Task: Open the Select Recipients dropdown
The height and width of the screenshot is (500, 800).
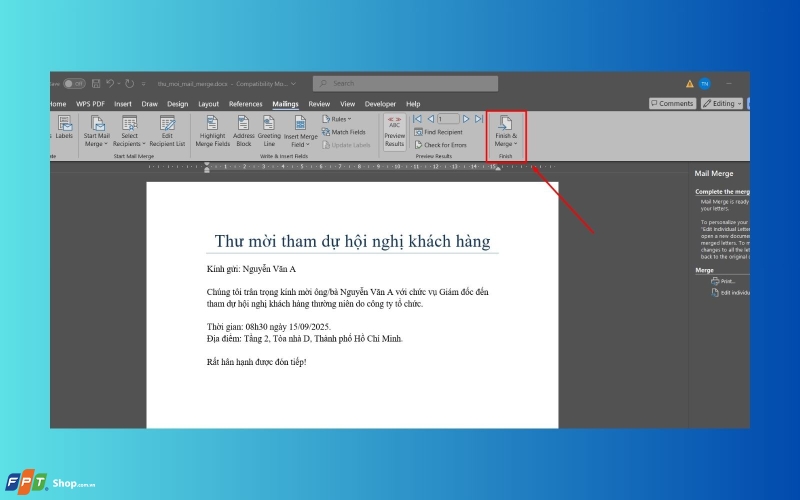Action: point(129,131)
